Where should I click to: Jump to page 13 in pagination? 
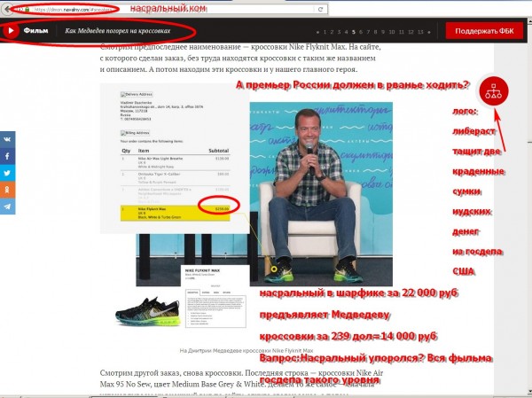pos(420,32)
